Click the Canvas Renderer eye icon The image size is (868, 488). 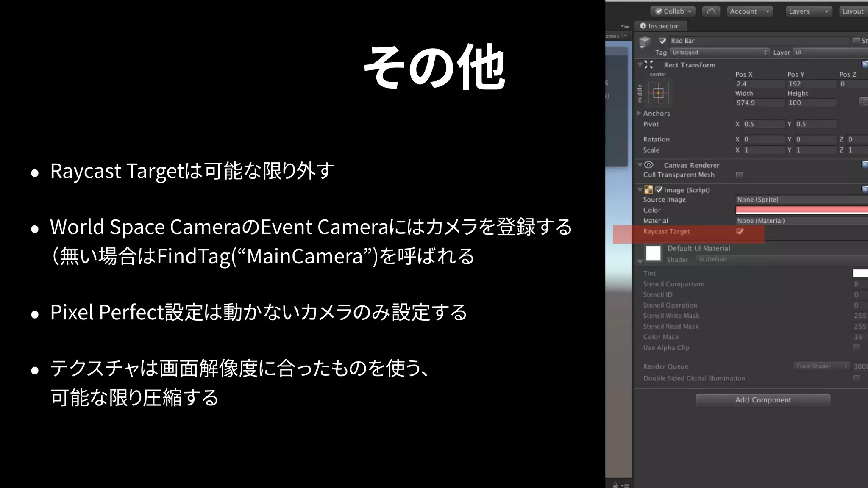tap(649, 165)
